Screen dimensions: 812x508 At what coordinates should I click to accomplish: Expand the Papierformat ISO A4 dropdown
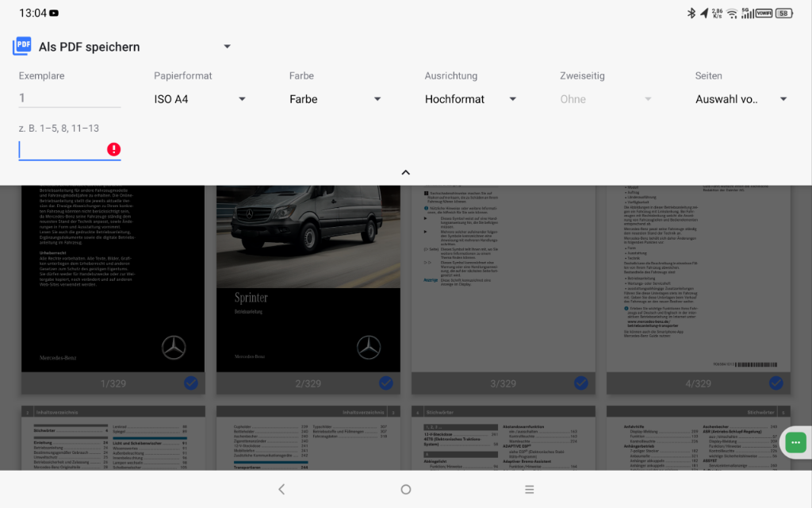click(200, 99)
